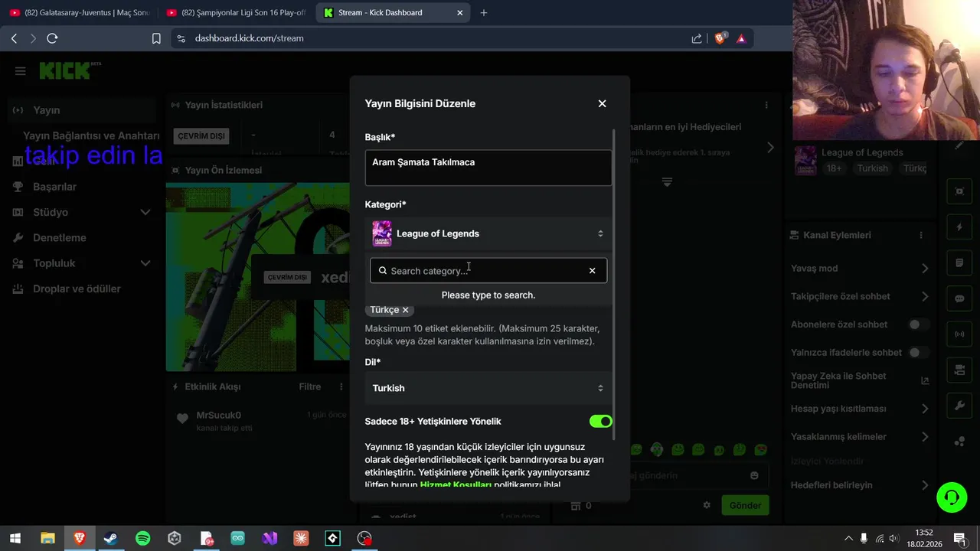Click the Brave Shields icon
This screenshot has height=551, width=980.
720,38
